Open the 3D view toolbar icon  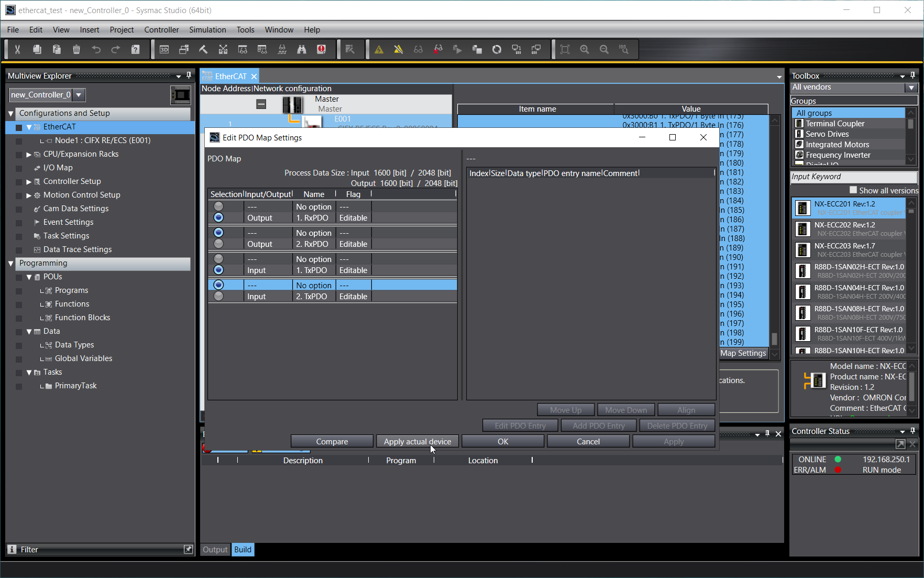click(164, 49)
